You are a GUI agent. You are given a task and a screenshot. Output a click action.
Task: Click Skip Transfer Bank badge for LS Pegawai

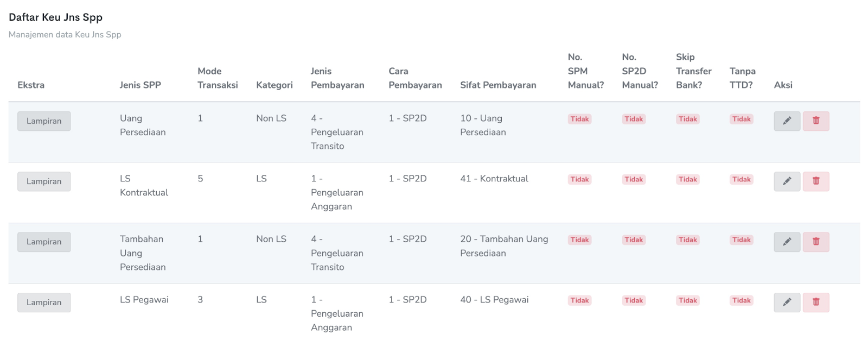[x=687, y=300]
